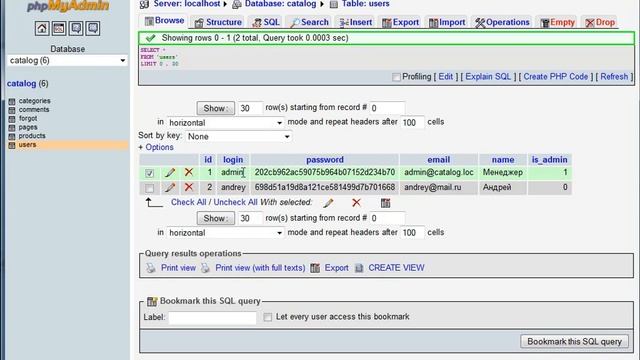The width and height of the screenshot is (640, 360).
Task: Open the upper horizontal mode dropdown
Action: (225, 122)
